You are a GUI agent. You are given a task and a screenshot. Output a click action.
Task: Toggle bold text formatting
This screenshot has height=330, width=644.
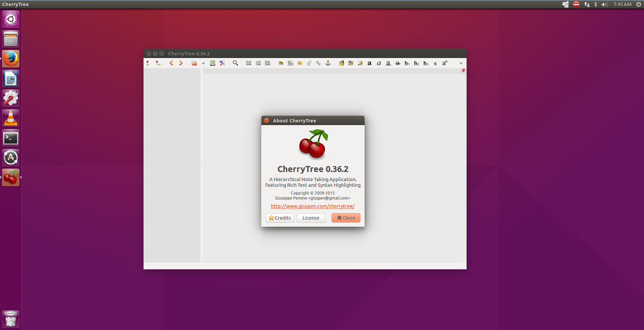tap(369, 63)
